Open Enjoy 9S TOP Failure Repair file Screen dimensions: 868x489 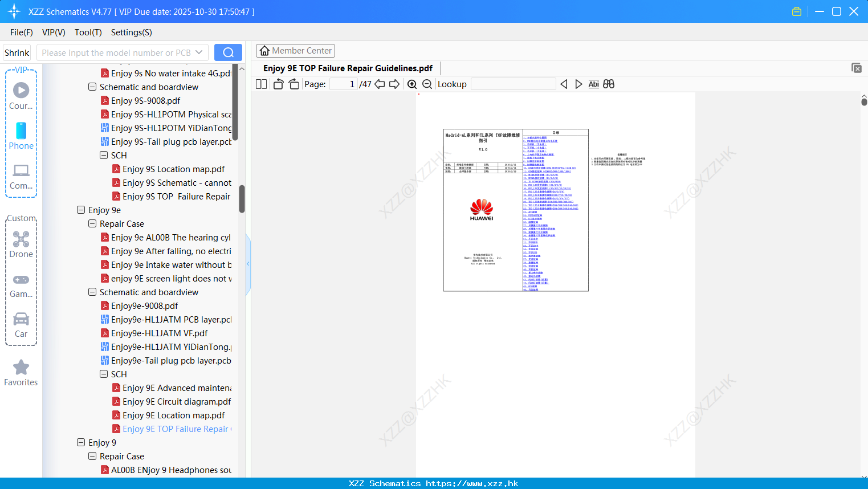click(x=172, y=196)
